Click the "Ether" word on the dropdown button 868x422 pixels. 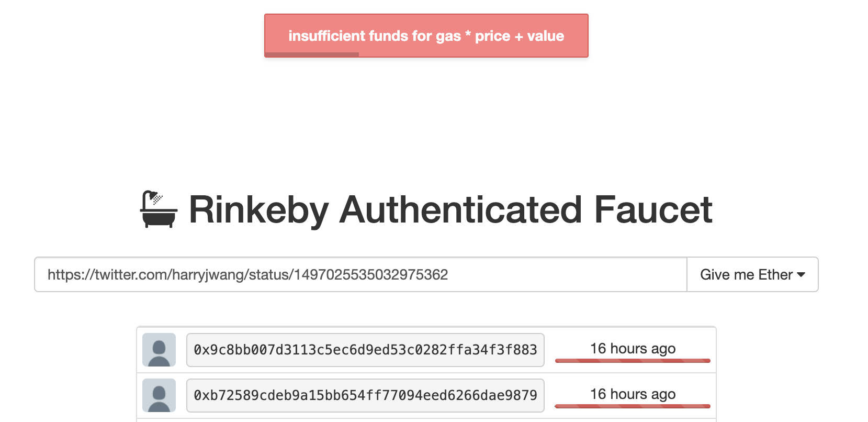[775, 275]
